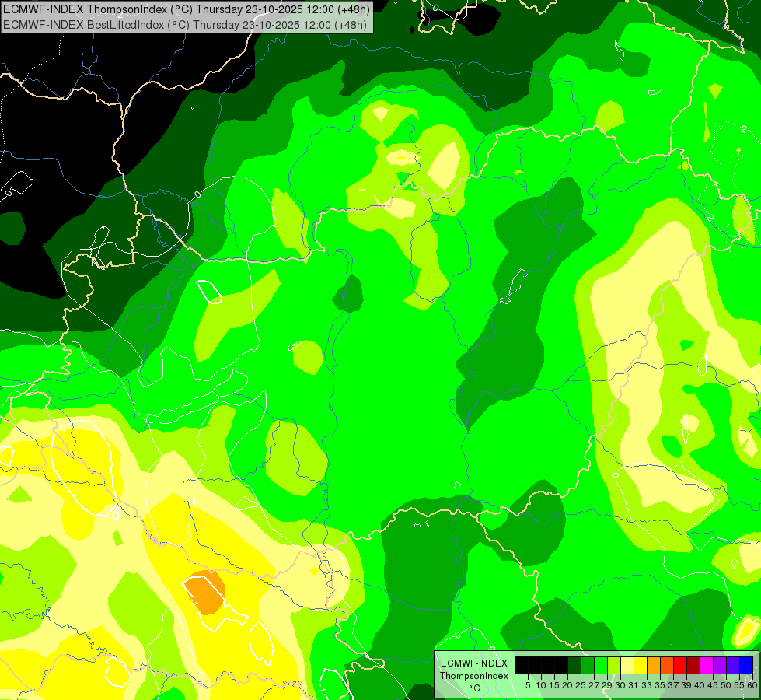Click the magenta legend swatch (40-45)

click(707, 665)
